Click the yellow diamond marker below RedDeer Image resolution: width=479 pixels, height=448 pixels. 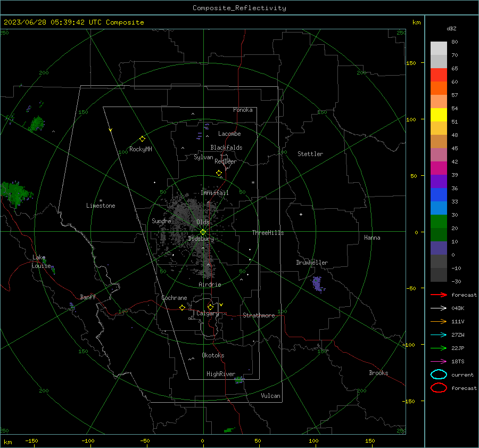[x=219, y=173]
